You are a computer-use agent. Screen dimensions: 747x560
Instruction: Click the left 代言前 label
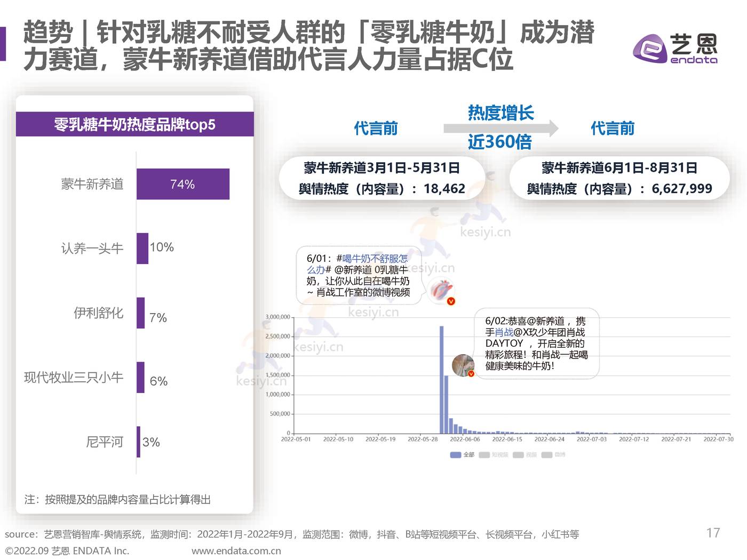click(x=376, y=129)
